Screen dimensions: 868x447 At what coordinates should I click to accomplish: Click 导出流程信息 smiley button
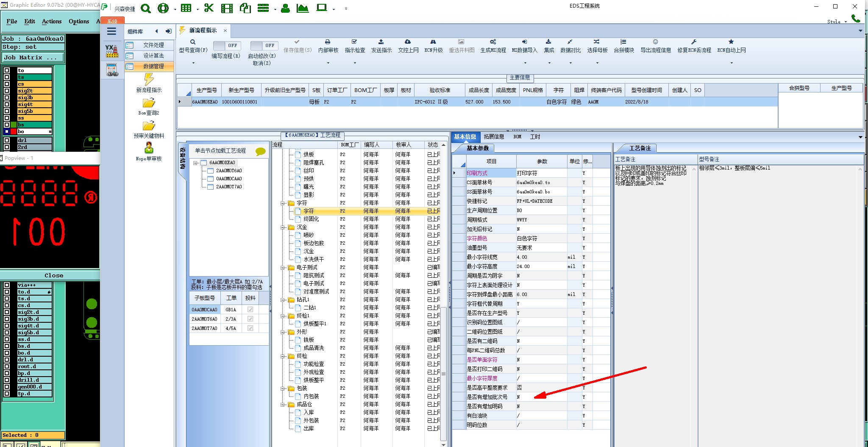656,46
